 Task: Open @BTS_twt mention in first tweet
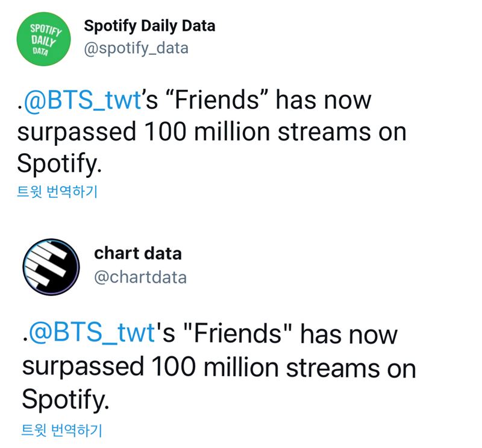tap(83, 100)
